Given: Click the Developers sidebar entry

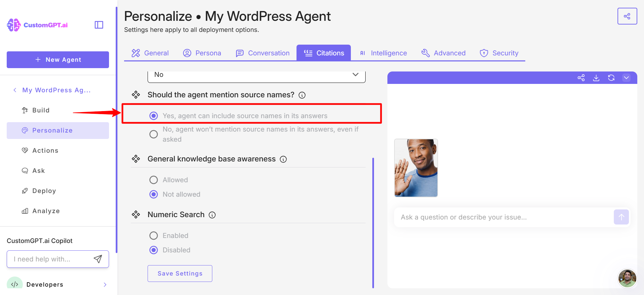Looking at the screenshot, I should point(58,284).
